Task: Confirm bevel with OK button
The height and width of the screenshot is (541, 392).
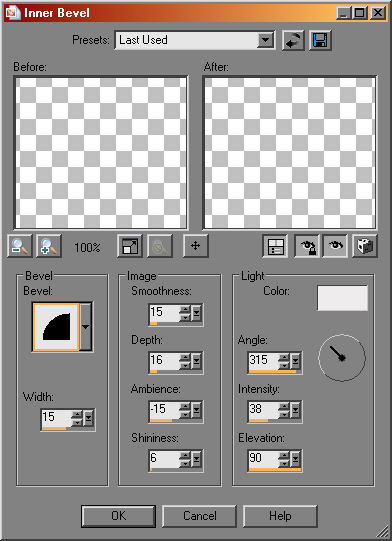Action: (x=118, y=516)
